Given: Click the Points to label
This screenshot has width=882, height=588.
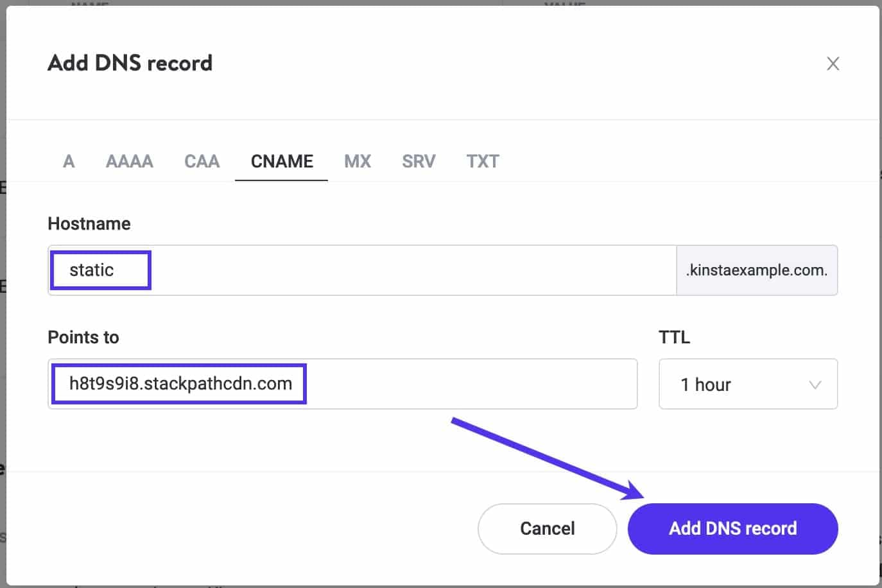Looking at the screenshot, I should pos(83,336).
